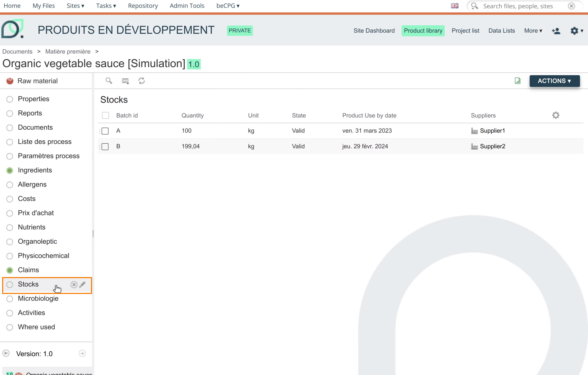
Task: Open the Liste des process item
Action: 45,142
